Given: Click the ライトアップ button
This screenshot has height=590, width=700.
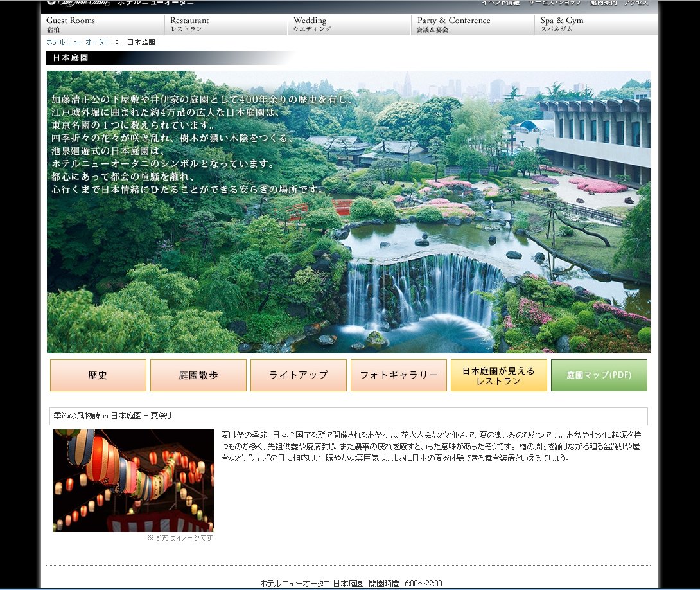Looking at the screenshot, I should pyautogui.click(x=299, y=375).
